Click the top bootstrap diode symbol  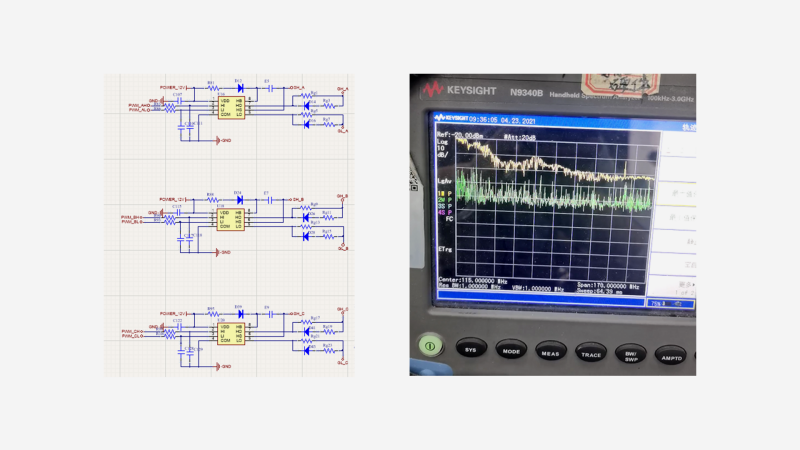[240, 87]
